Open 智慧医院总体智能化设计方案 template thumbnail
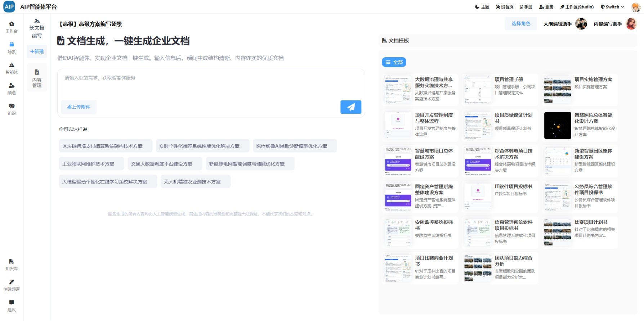644x321 pixels. [558, 125]
